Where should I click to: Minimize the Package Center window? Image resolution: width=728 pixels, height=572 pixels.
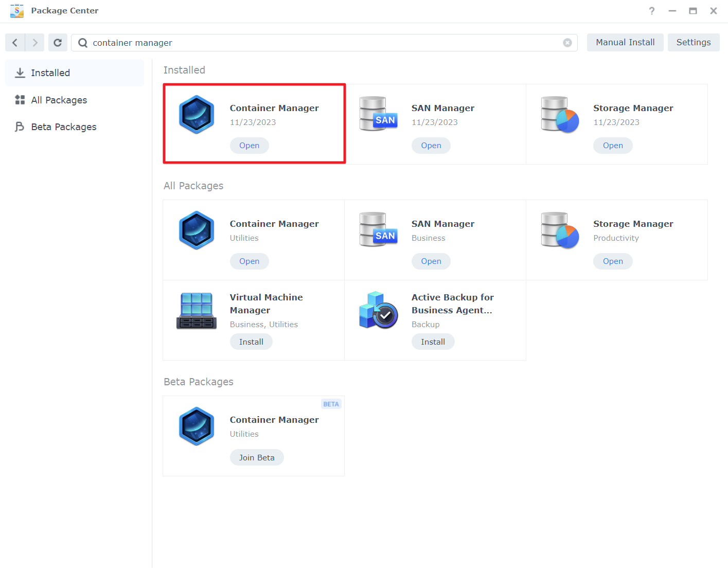[x=672, y=11]
